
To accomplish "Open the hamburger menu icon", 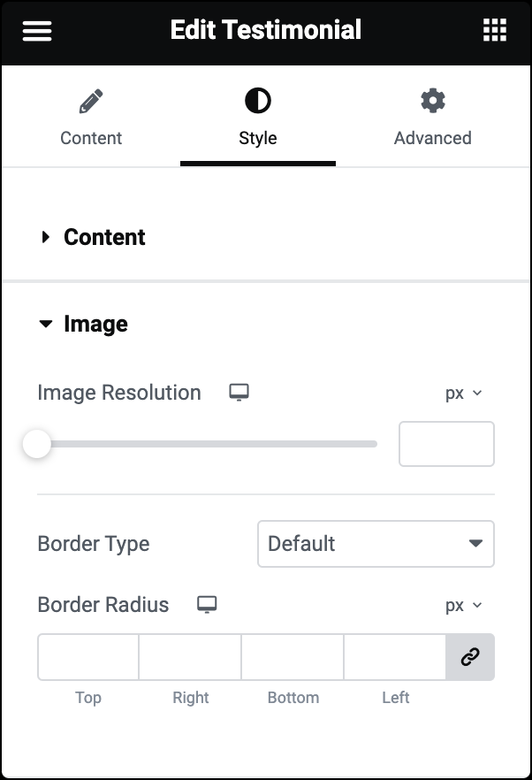I will [37, 31].
